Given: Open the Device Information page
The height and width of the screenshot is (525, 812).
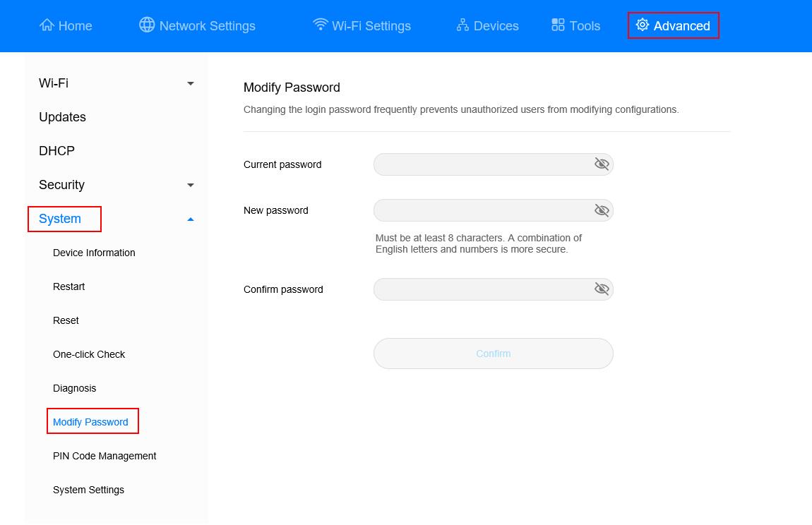Looking at the screenshot, I should [94, 253].
